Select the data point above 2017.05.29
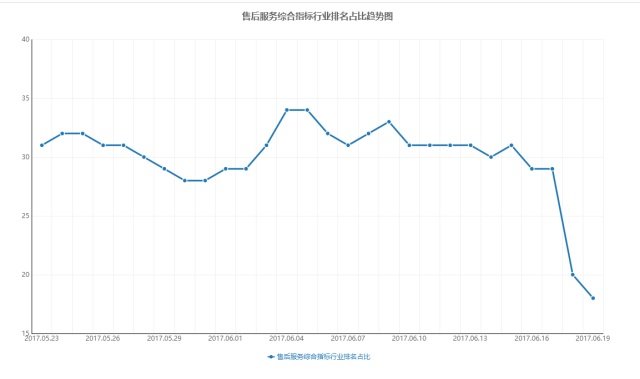The height and width of the screenshot is (379, 640). 164,169
